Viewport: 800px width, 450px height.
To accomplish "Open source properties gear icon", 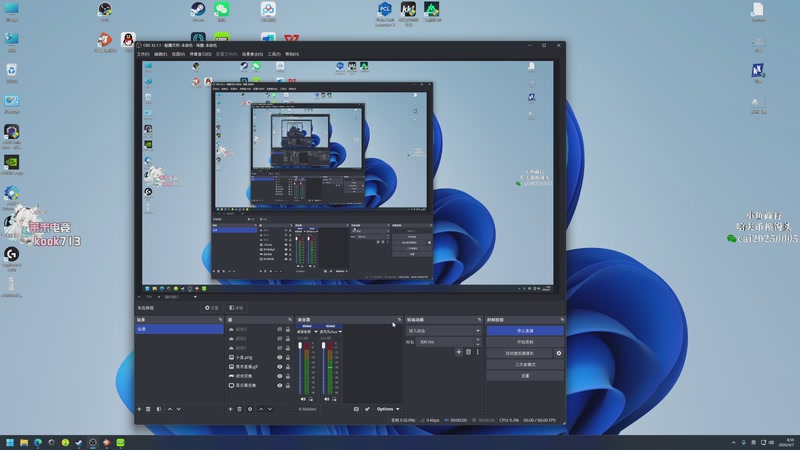I will (250, 409).
